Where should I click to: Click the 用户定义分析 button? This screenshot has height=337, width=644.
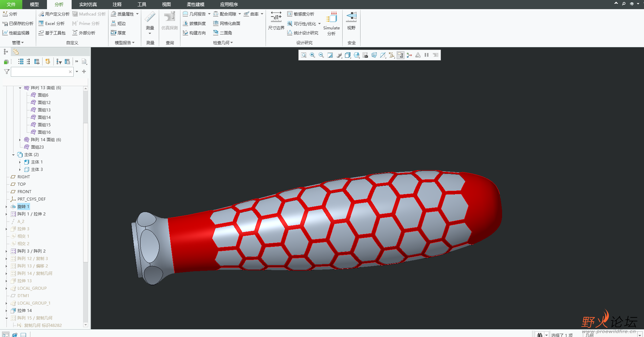[54, 14]
